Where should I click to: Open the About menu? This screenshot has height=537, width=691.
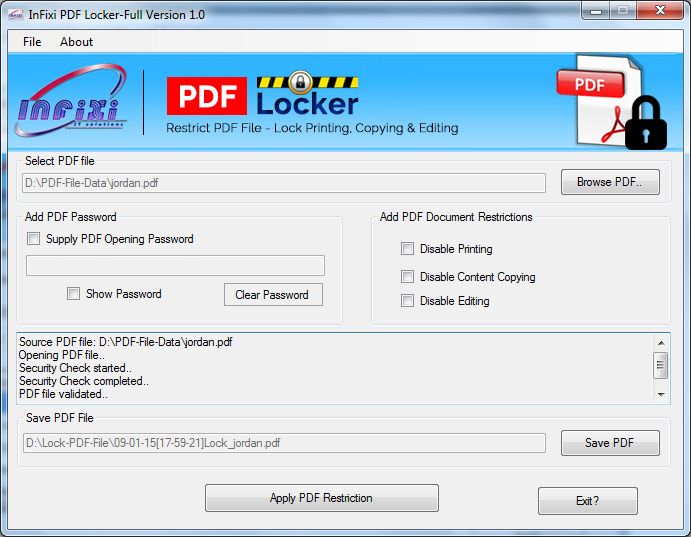click(76, 42)
